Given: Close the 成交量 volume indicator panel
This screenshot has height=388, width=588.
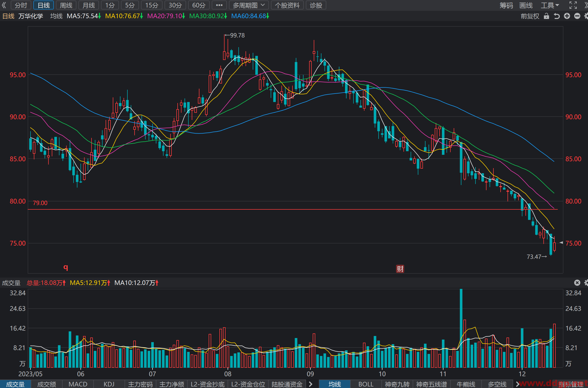Looking at the screenshot, I should pos(577,283).
